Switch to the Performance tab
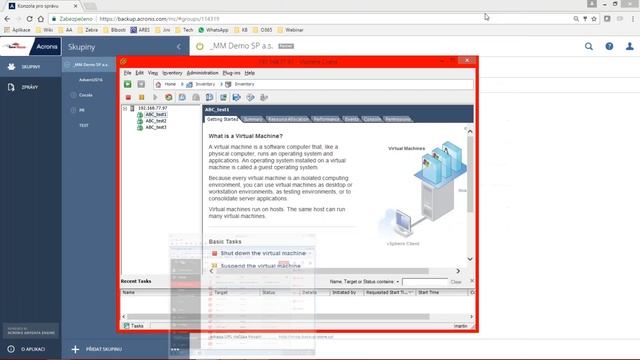640x360 pixels. click(x=327, y=119)
